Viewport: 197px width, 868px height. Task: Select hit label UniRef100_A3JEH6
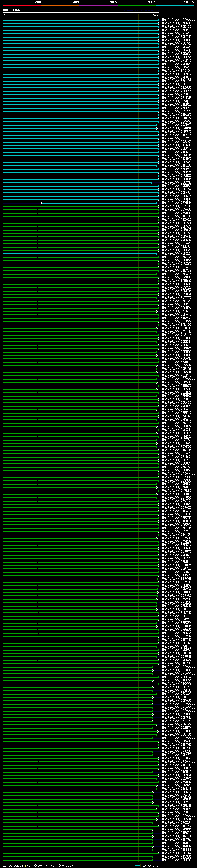tap(177, 328)
